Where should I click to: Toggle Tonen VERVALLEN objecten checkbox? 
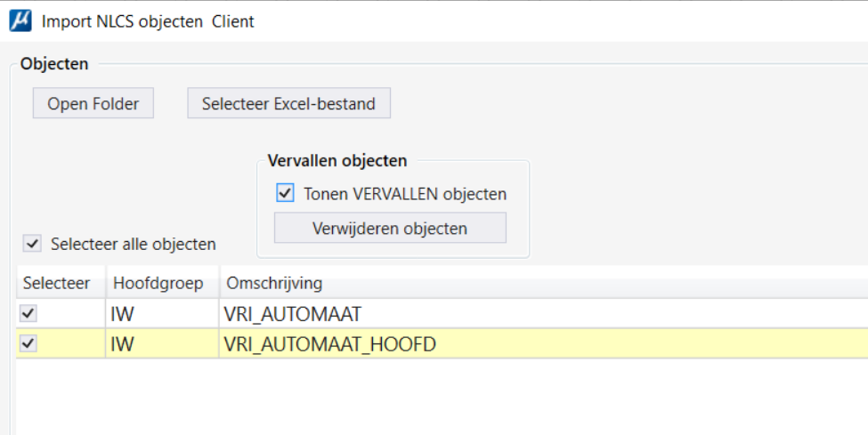285,193
